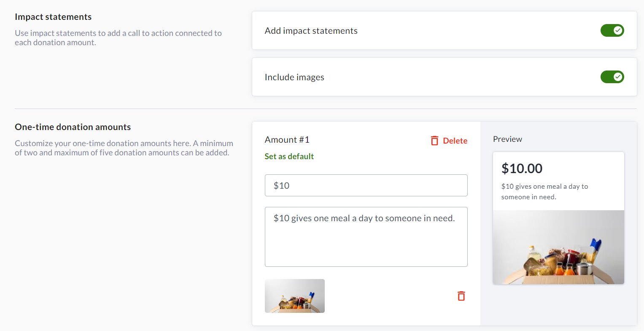
Task: Toggle the Add impact statements switch
Action: tap(612, 30)
